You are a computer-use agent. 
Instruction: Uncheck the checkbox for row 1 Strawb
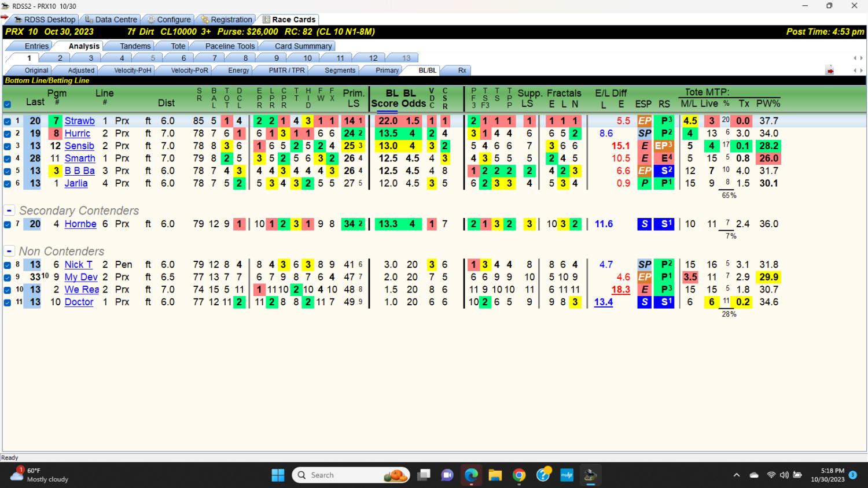8,121
